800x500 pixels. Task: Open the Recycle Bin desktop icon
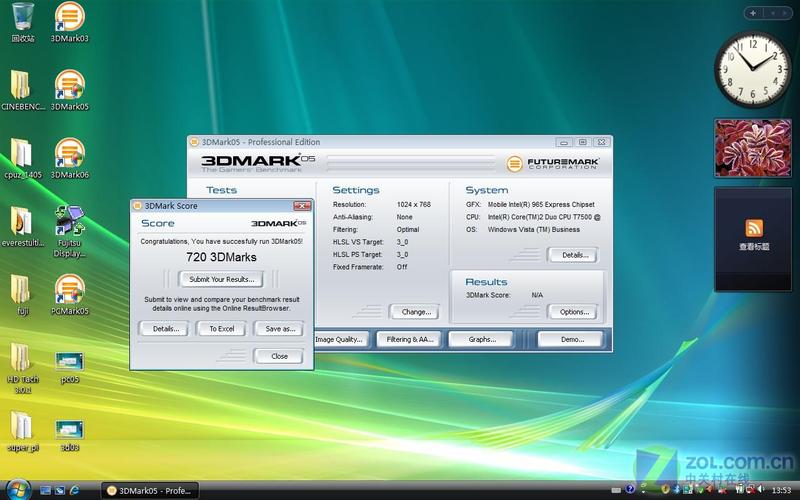23,22
